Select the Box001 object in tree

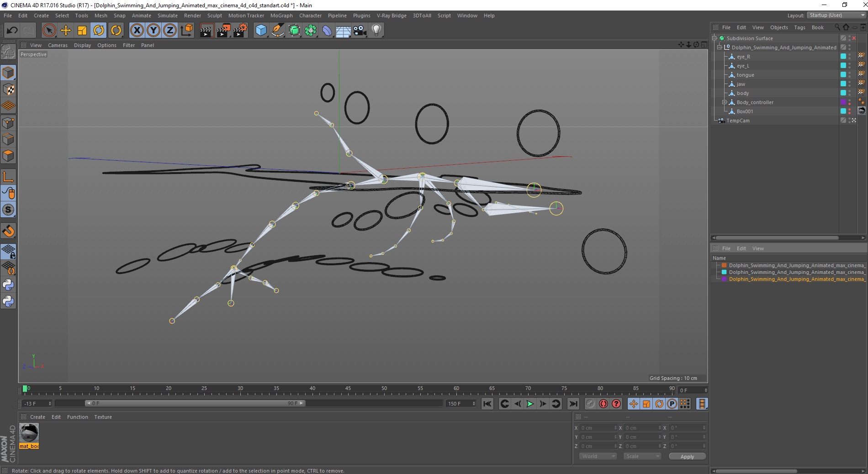tap(745, 111)
